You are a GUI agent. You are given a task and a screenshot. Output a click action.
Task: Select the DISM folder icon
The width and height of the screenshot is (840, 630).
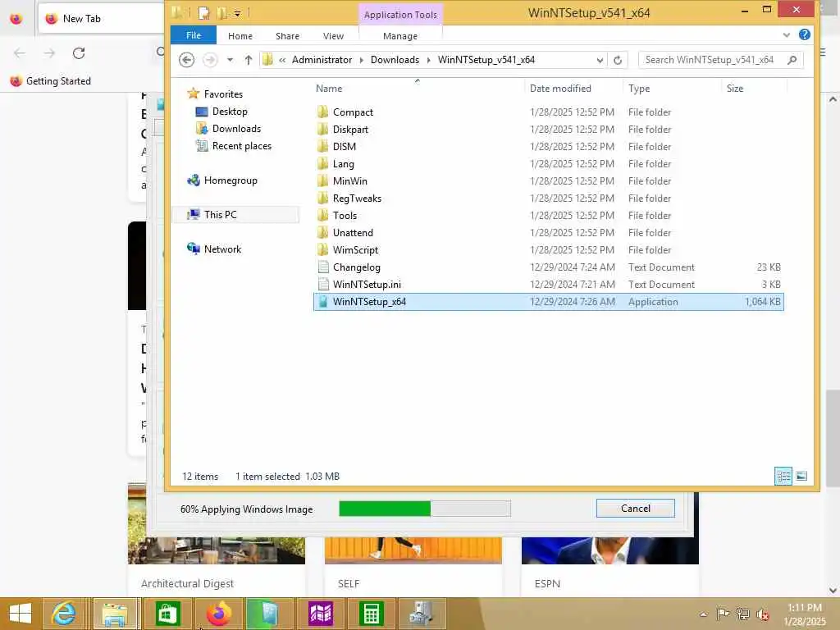click(x=322, y=146)
